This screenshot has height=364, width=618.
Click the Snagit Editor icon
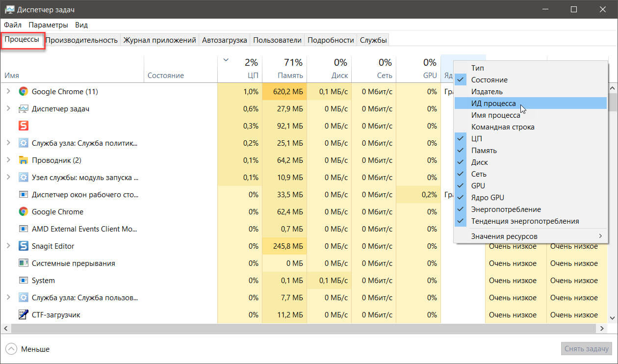click(x=23, y=246)
